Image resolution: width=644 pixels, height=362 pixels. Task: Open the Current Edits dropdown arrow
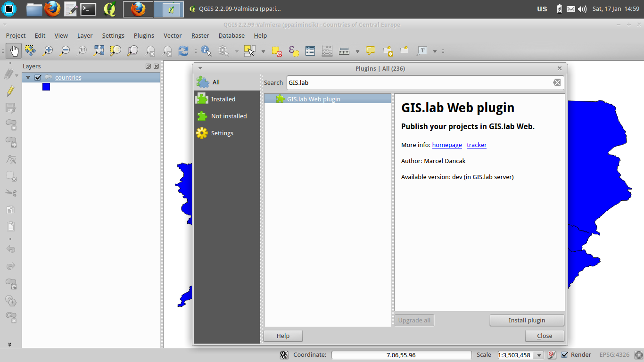[x=17, y=75]
